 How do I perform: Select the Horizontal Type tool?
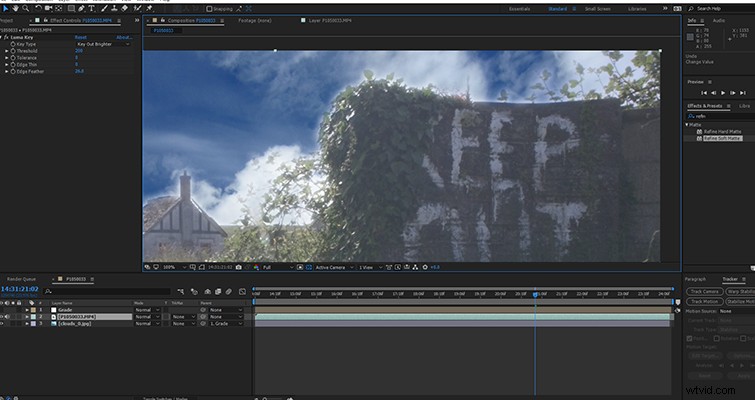91,9
